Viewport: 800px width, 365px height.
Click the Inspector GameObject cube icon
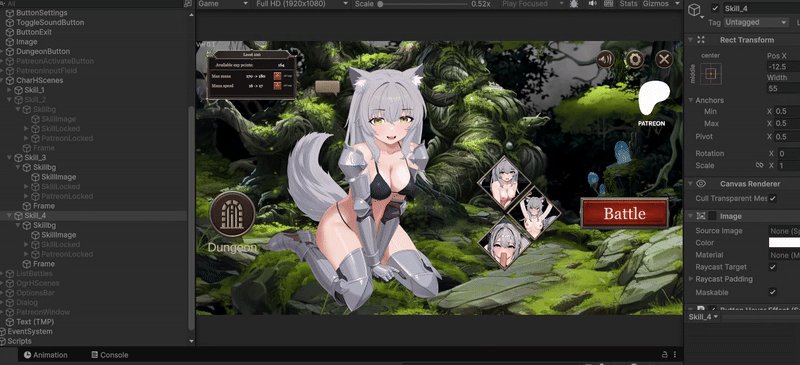(x=694, y=10)
